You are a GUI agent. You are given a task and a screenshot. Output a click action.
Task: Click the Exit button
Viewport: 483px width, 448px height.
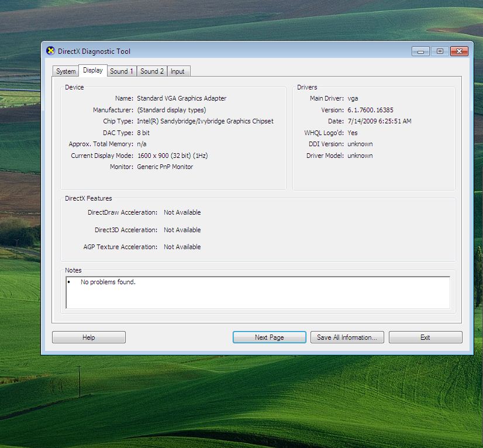point(425,337)
